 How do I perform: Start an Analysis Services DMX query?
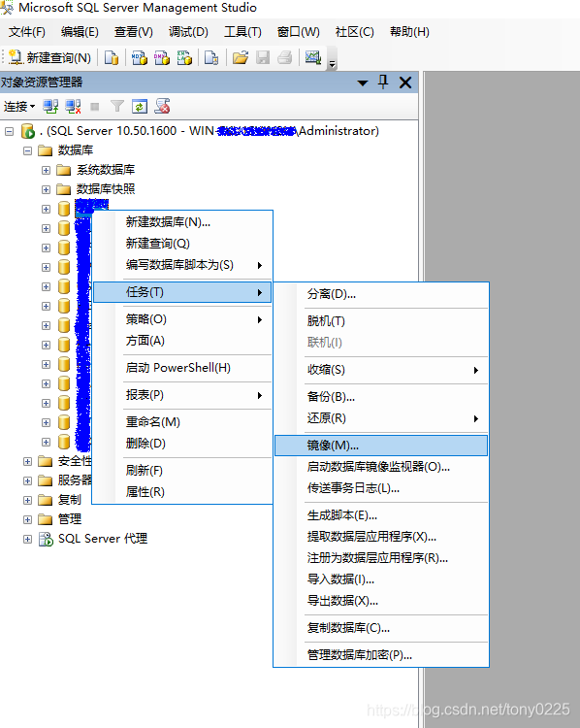[162, 57]
